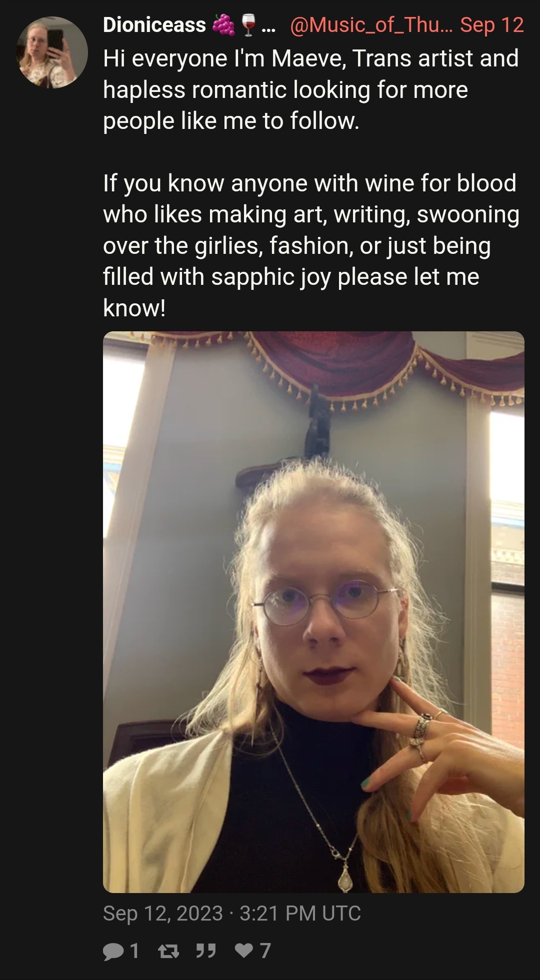
Task: Click the quote marks icon
Action: (x=205, y=951)
